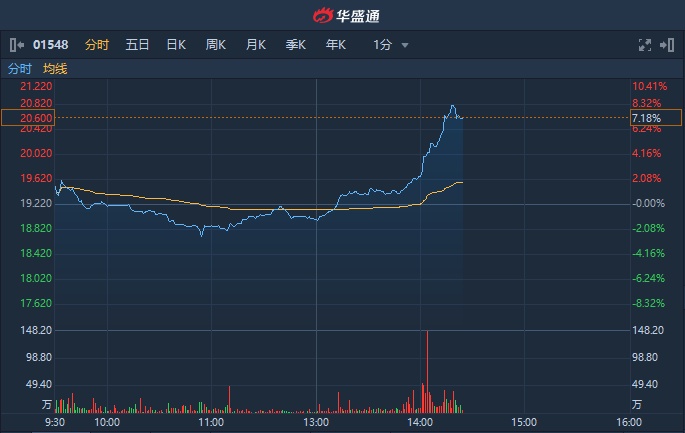The height and width of the screenshot is (433, 685).
Task: Click the tallest red volume bar
Action: [427, 370]
